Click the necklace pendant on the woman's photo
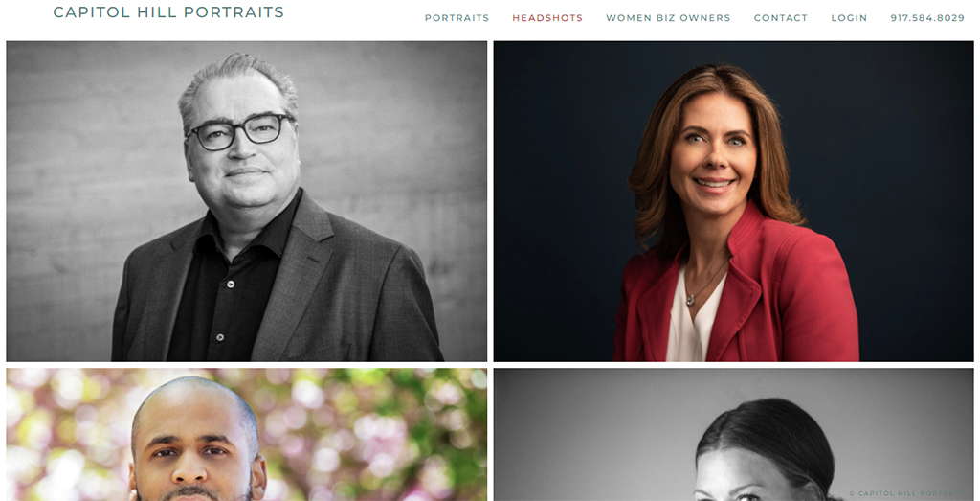 pos(691,300)
